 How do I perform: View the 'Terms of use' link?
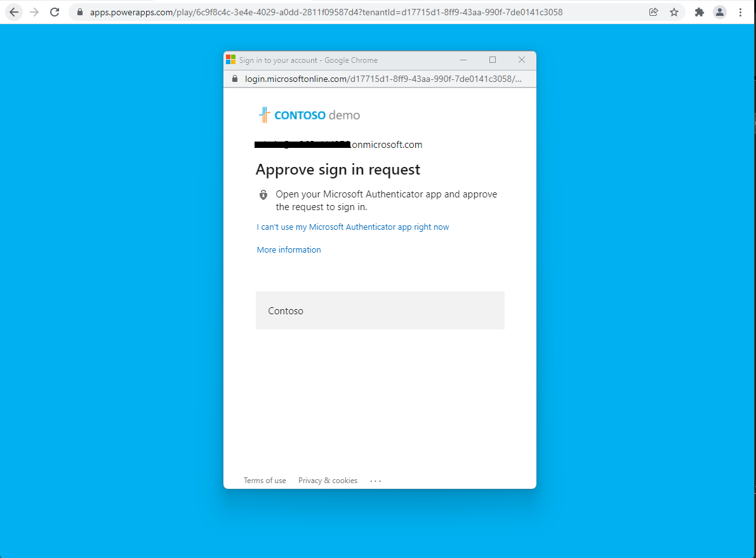tap(265, 481)
